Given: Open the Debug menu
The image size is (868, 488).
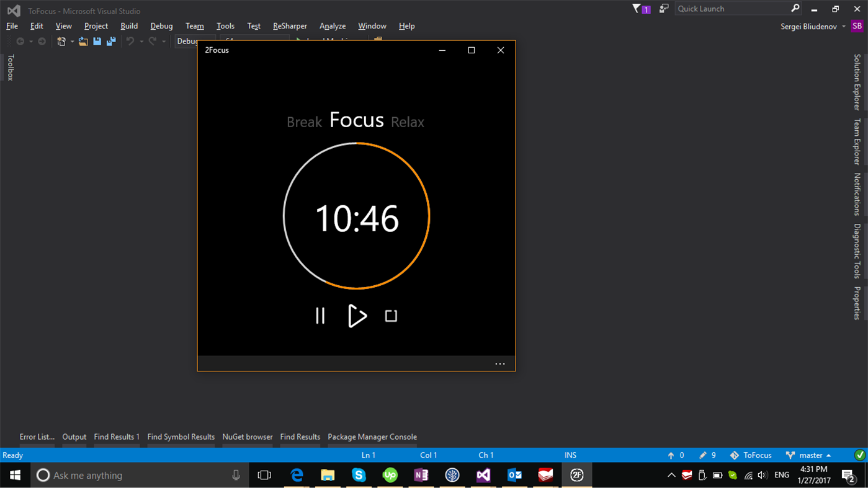Looking at the screenshot, I should (161, 25).
